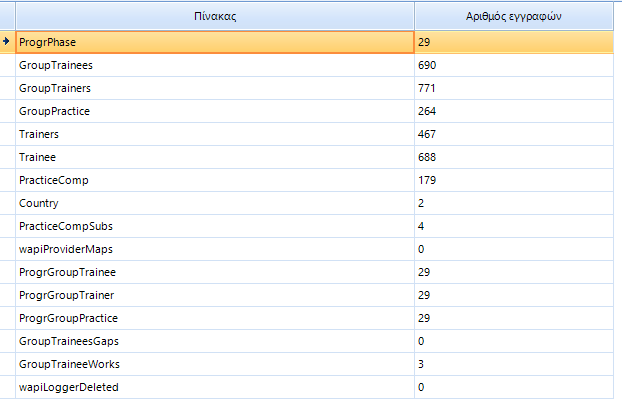Click the ProgrGroupTrainer table name
This screenshot has height=407, width=622.
coord(67,295)
